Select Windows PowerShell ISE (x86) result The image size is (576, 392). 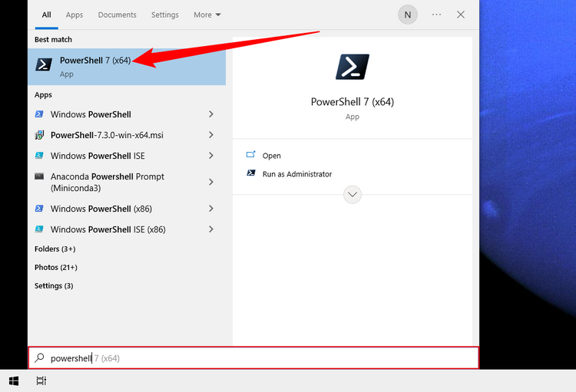tap(127, 229)
